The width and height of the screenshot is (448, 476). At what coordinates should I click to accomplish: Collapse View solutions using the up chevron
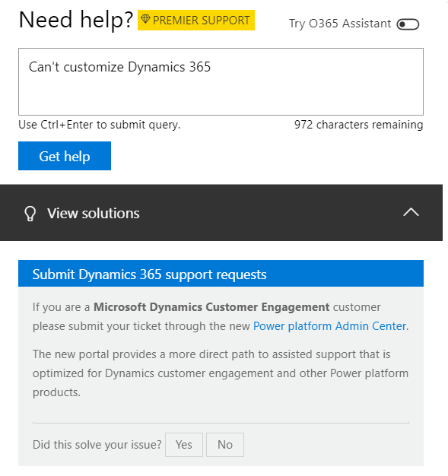411,212
